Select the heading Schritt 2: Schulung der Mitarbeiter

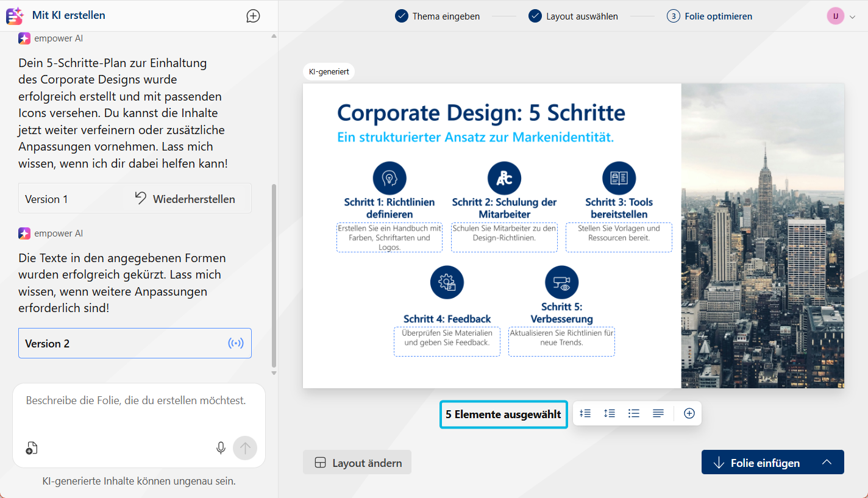coord(504,208)
